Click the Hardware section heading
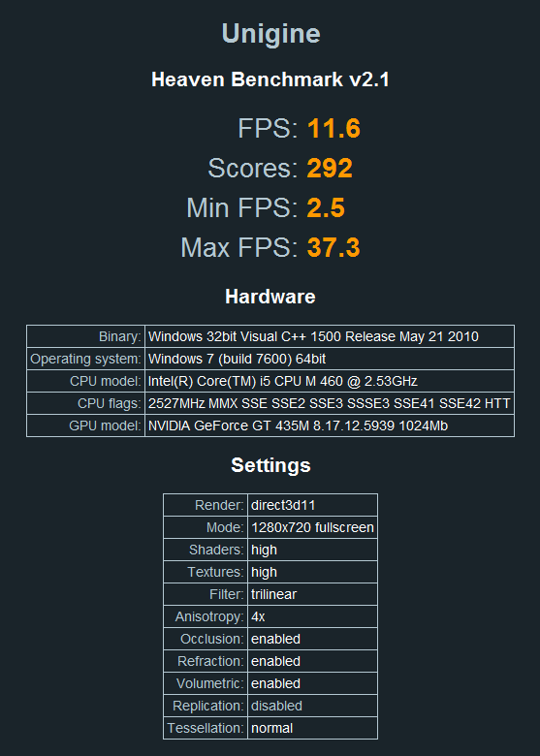 [270, 297]
